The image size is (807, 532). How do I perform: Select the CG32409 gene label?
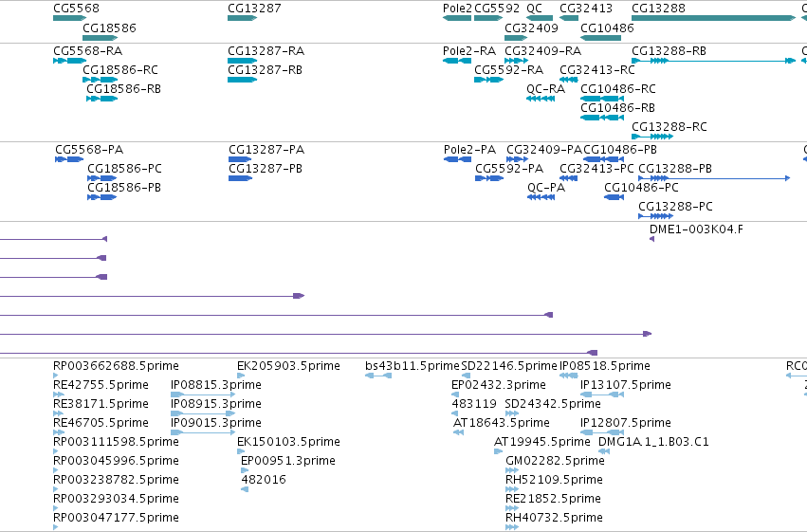click(x=531, y=28)
